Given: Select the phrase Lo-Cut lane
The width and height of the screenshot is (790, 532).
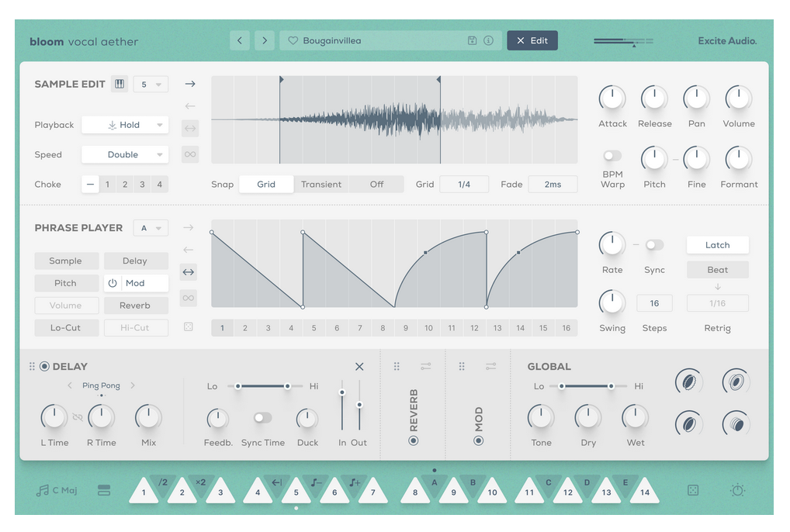Looking at the screenshot, I should 65,328.
